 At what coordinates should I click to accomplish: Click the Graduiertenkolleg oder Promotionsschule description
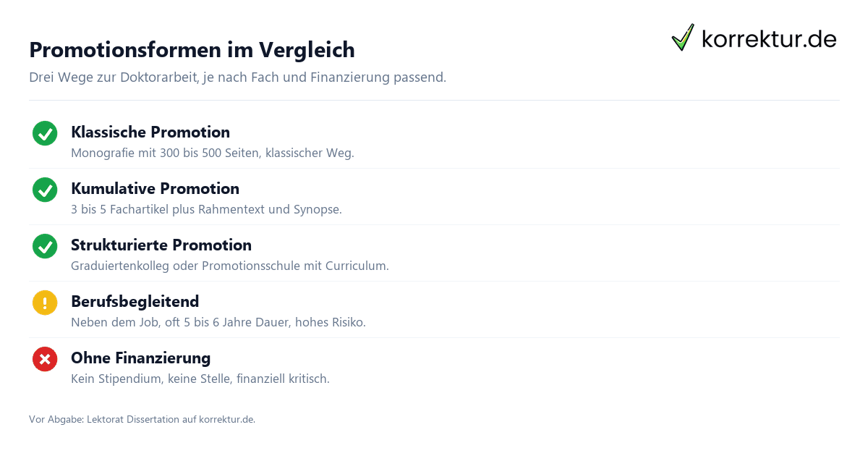230,266
